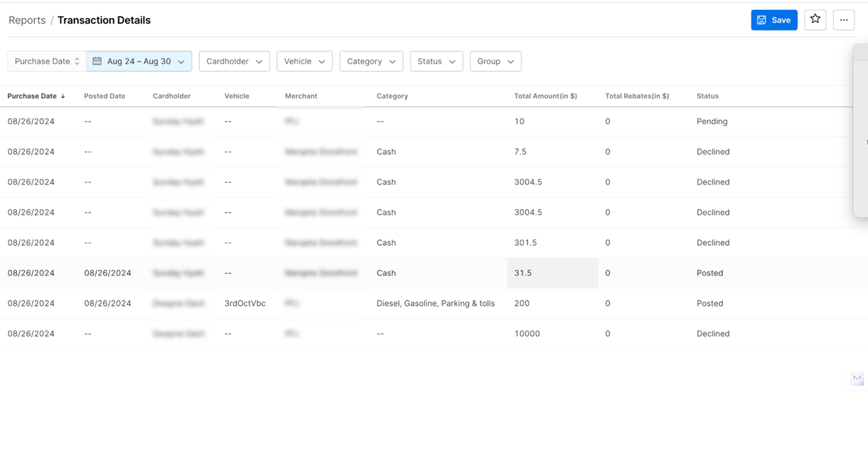Click the Merchant column header
The width and height of the screenshot is (868, 463).
tap(301, 96)
